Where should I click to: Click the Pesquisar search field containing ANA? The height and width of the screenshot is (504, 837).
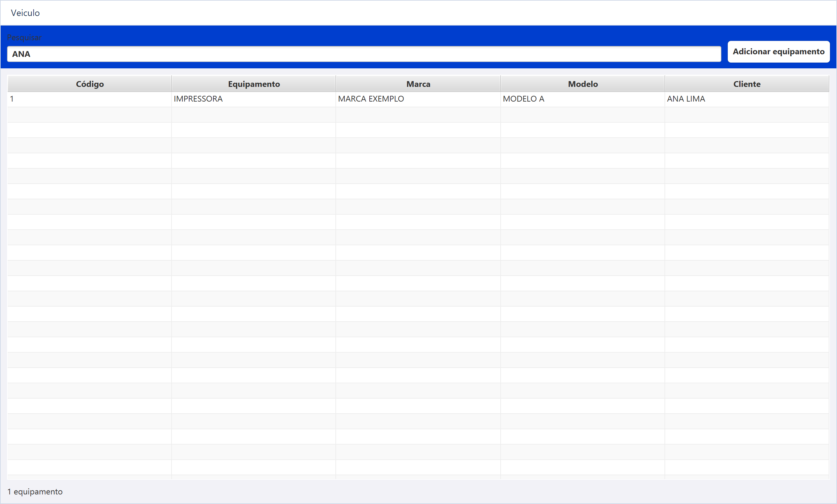(364, 54)
